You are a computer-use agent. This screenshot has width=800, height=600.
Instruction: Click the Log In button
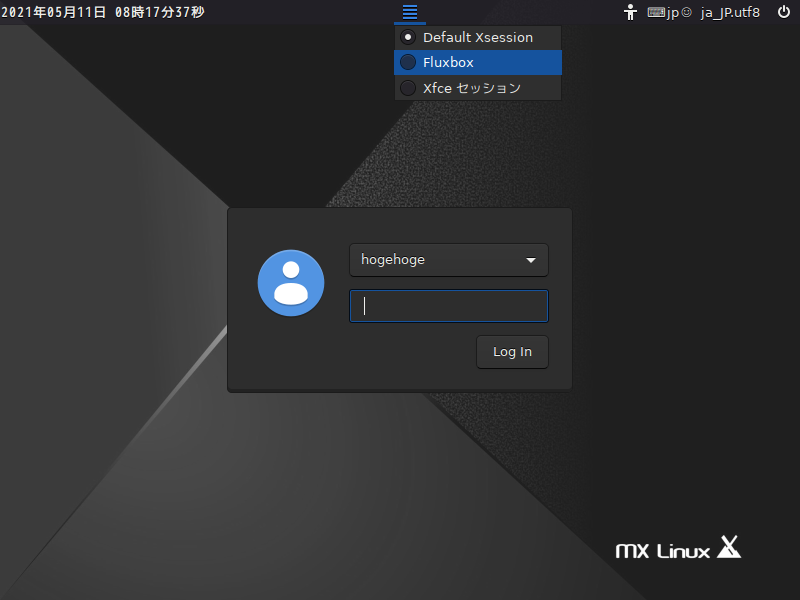[x=512, y=352]
